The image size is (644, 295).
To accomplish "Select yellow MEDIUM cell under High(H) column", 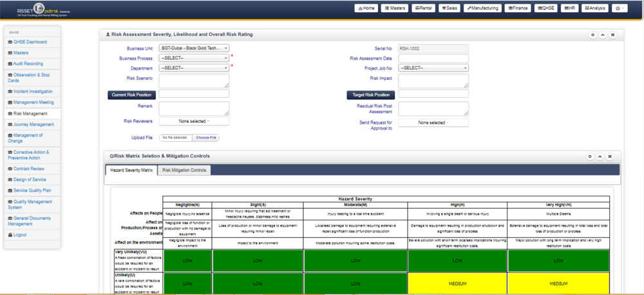I will click(x=457, y=283).
